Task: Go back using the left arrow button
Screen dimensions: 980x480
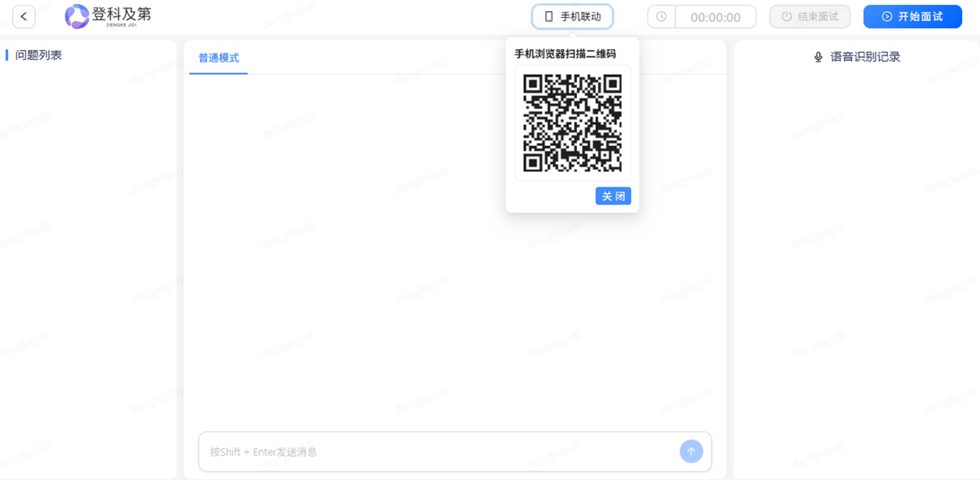Action: tap(23, 16)
